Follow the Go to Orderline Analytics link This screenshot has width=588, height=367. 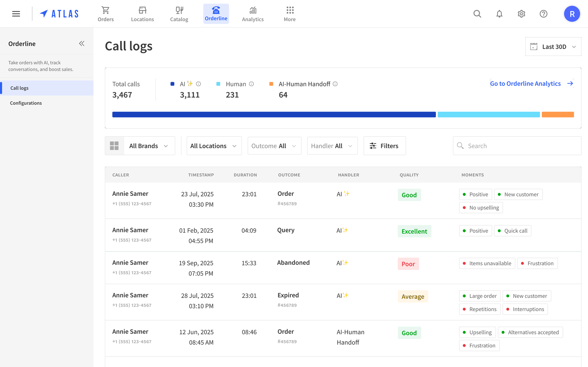pos(532,84)
